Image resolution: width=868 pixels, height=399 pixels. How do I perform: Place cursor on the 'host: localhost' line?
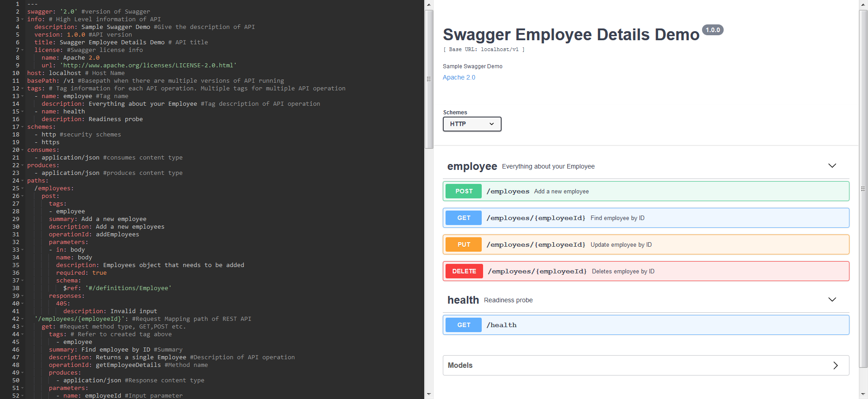tap(76, 73)
